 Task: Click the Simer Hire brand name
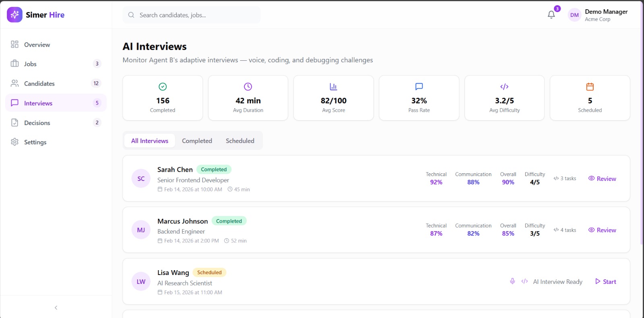[x=45, y=15]
